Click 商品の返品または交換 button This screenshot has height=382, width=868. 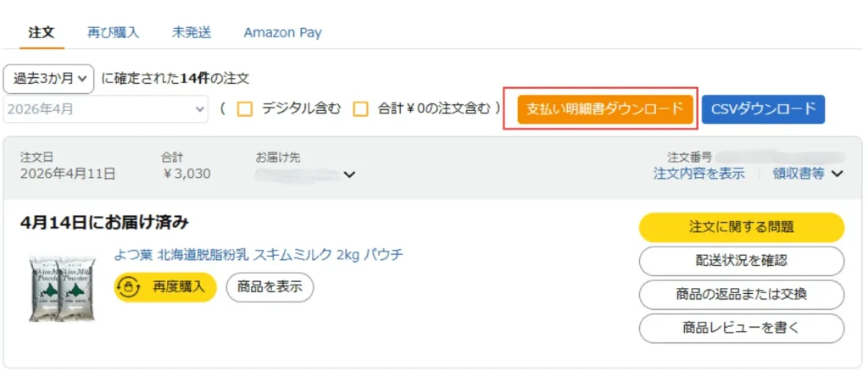click(x=741, y=294)
